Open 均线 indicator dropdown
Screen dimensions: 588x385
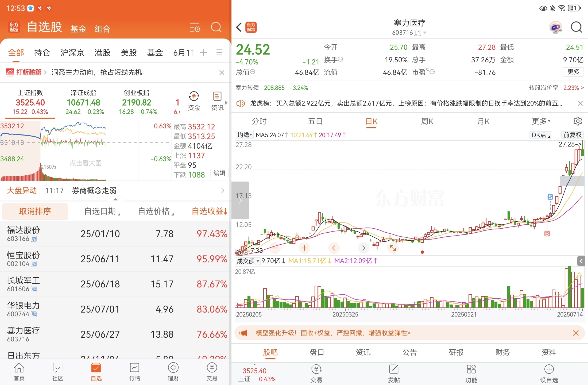[x=245, y=135]
